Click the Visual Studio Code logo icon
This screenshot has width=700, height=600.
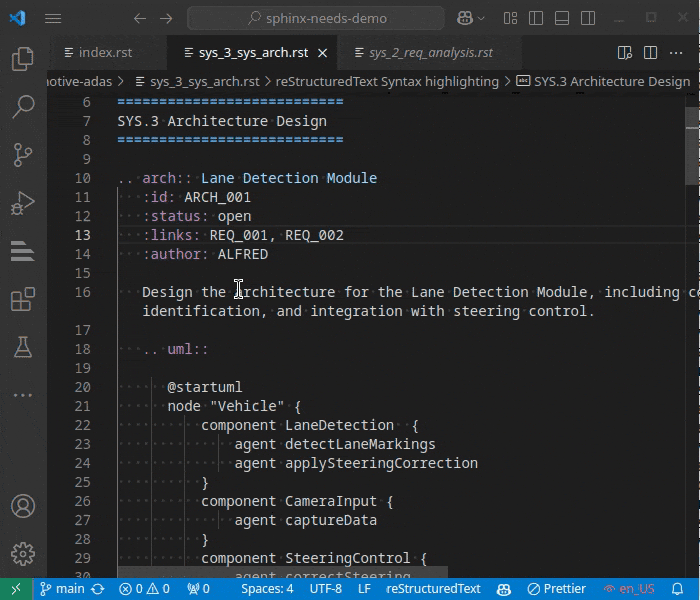point(17,18)
